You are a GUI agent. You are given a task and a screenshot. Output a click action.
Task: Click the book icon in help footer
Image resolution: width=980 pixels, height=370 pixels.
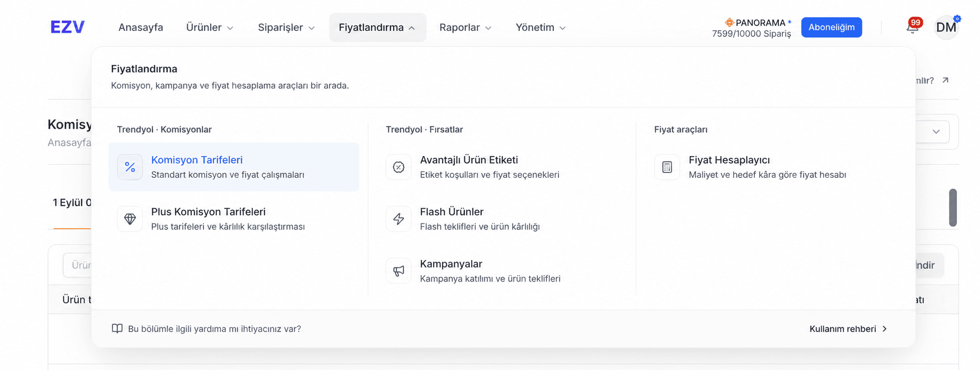click(117, 329)
